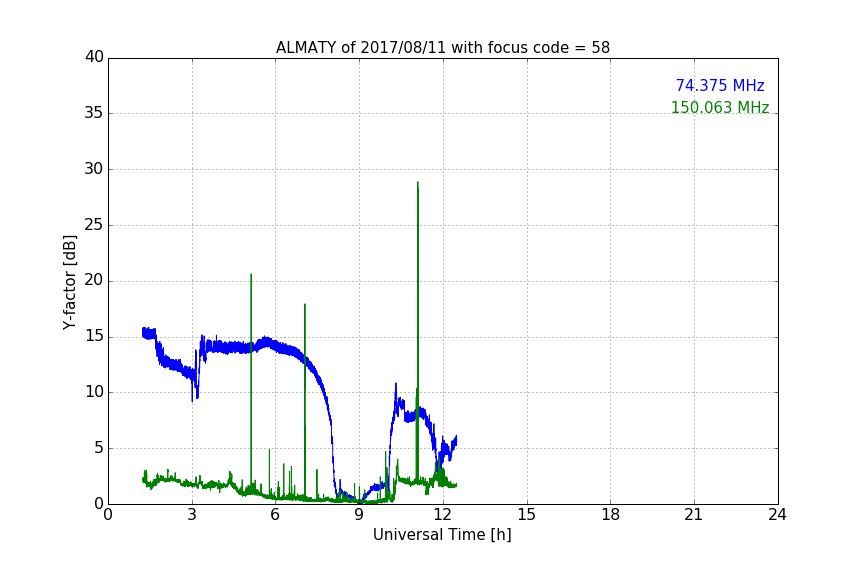Click the x-axis tick label '24'
Image resolution: width=864 pixels, height=576 pixels.
tap(777, 515)
